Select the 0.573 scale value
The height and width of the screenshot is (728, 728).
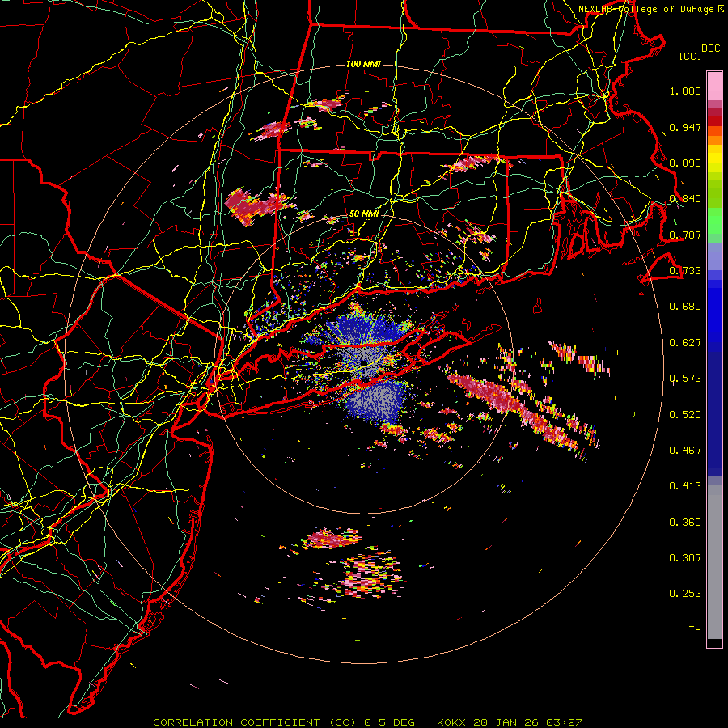685,379
